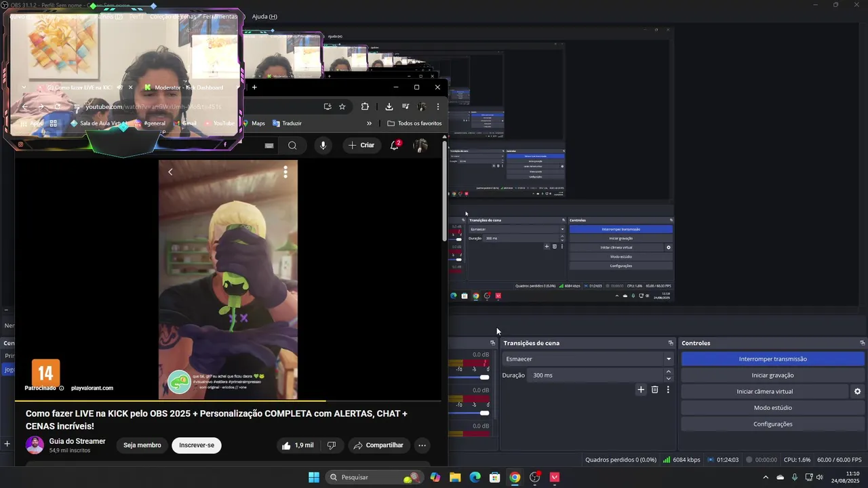Click Chrome icon in taskbar
The height and width of the screenshot is (488, 868).
tap(515, 477)
